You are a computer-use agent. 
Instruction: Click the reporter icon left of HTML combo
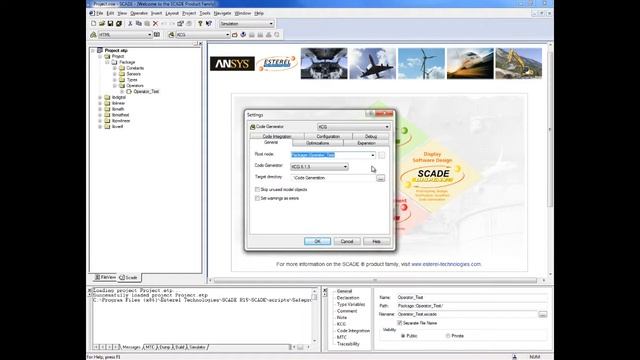(93, 35)
